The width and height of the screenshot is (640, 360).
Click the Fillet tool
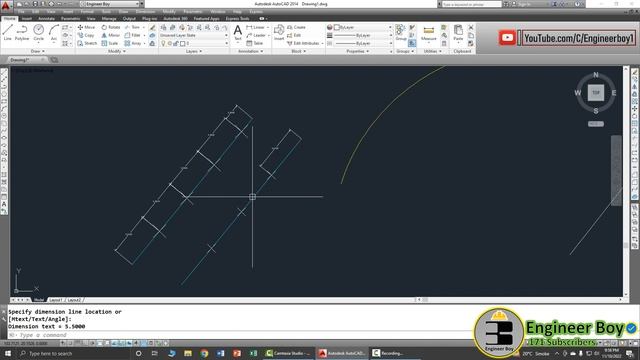click(133, 35)
